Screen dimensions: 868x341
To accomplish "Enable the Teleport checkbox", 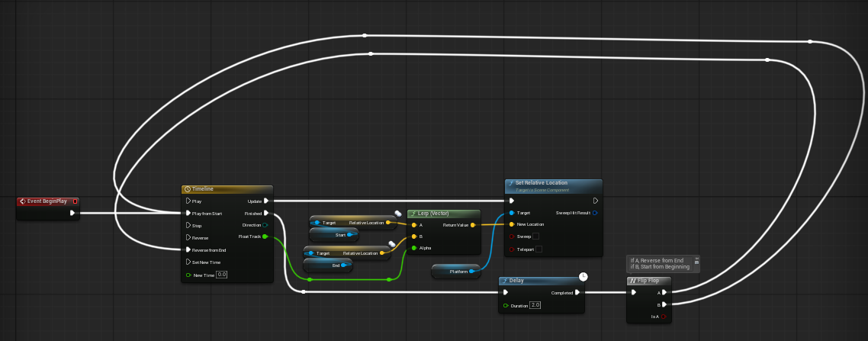I will coord(539,249).
